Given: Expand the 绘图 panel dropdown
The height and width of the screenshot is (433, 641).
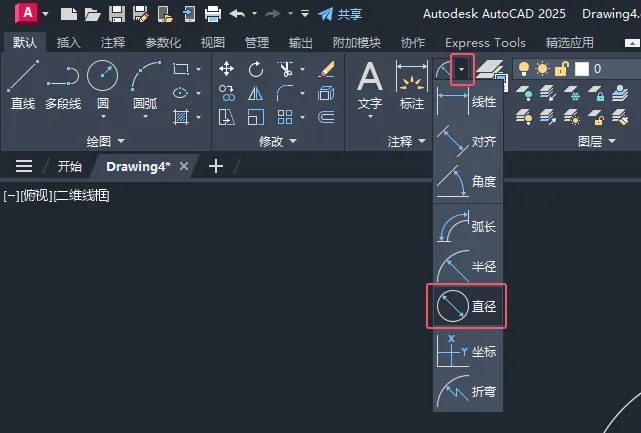Looking at the screenshot, I should pos(105,141).
